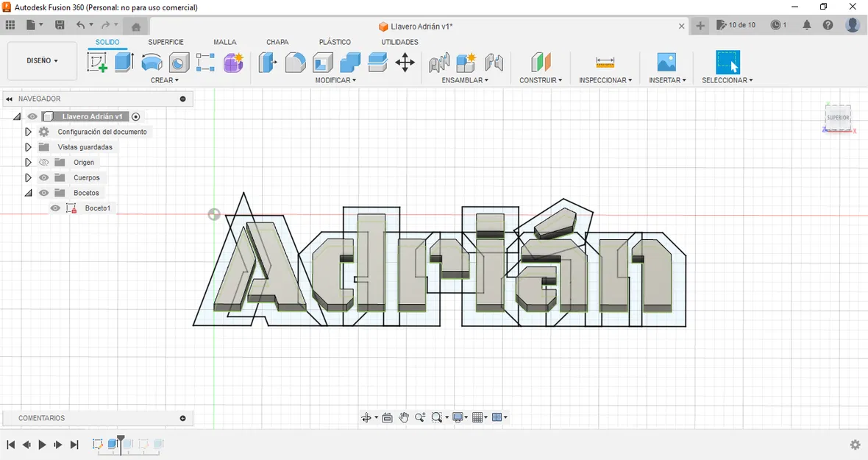
Task: Select the Create Sketch tool
Action: click(96, 63)
